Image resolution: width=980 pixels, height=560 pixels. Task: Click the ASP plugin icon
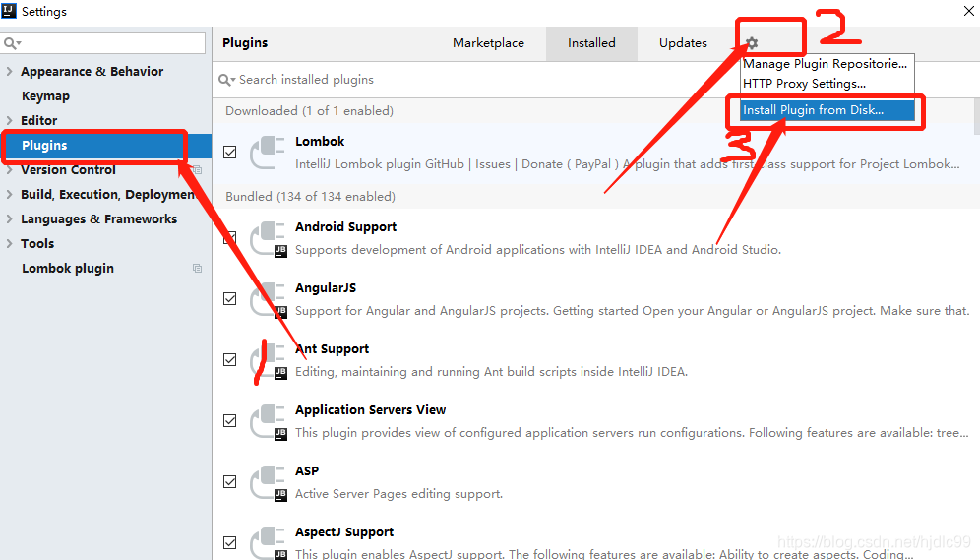(269, 483)
